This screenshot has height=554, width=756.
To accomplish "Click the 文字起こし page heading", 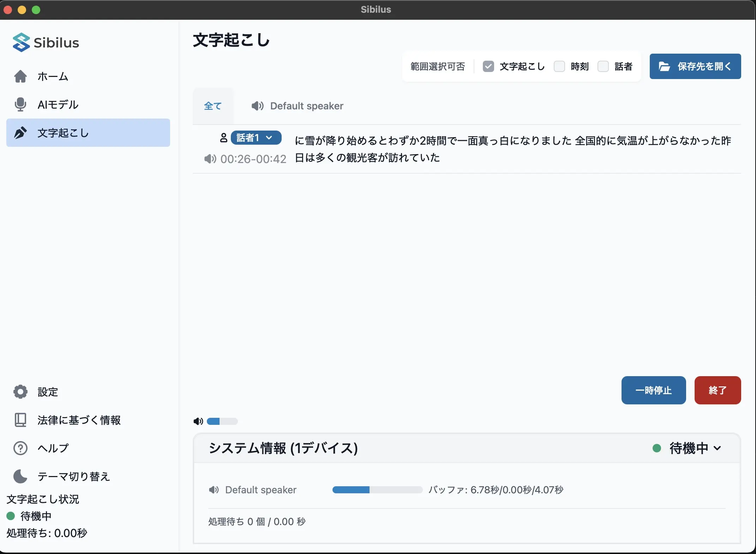I will tap(232, 40).
